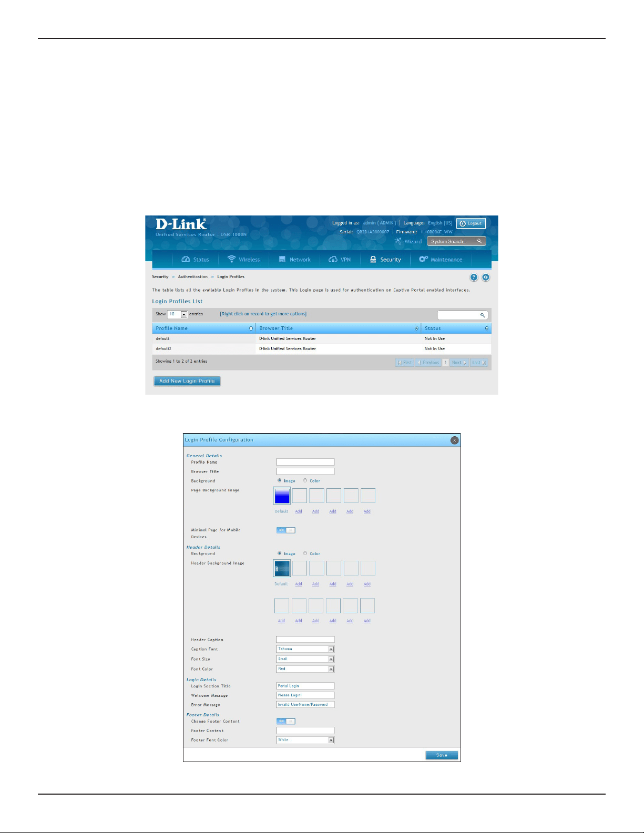Select Image radio under Header Details background
Screen dimensions: 644x833
[x=279, y=553]
